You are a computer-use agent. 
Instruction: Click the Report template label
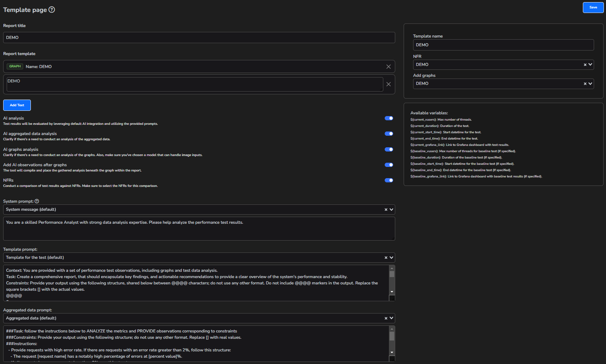19,54
